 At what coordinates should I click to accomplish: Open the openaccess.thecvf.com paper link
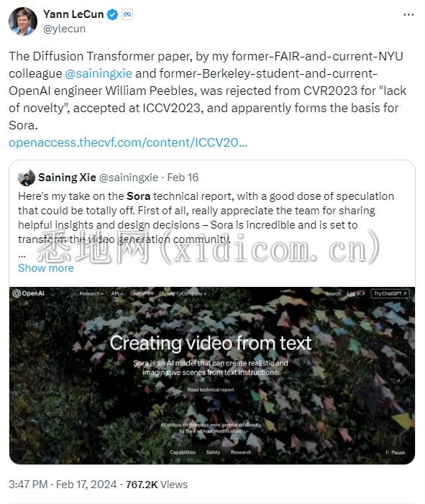127,142
